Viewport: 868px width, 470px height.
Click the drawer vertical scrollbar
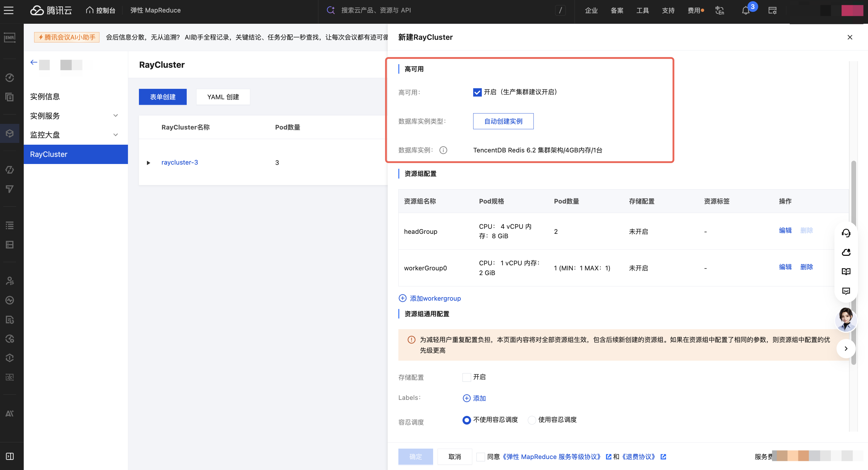pyautogui.click(x=853, y=263)
